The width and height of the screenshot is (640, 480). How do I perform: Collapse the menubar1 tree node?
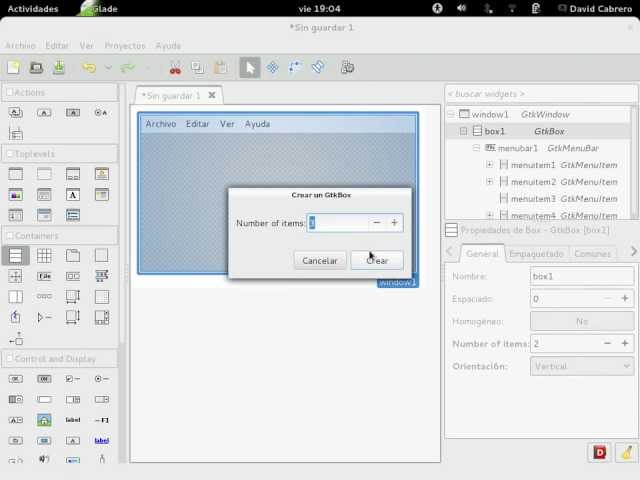tap(476, 148)
